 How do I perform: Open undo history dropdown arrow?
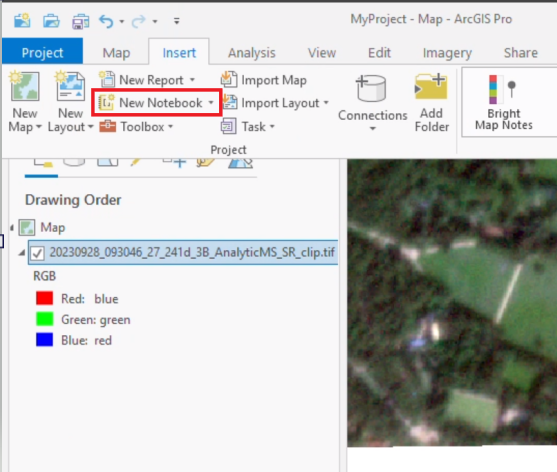(x=122, y=22)
